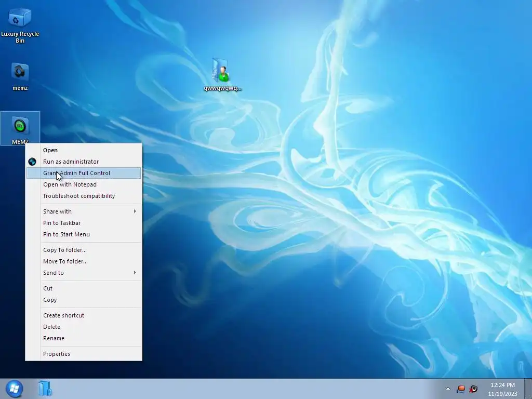This screenshot has height=399, width=532.
Task: Click the red device tray icon
Action: coord(461,389)
